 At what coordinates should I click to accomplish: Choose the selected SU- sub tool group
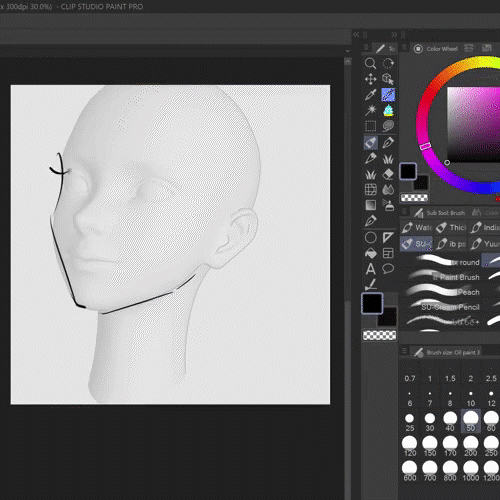tap(416, 244)
